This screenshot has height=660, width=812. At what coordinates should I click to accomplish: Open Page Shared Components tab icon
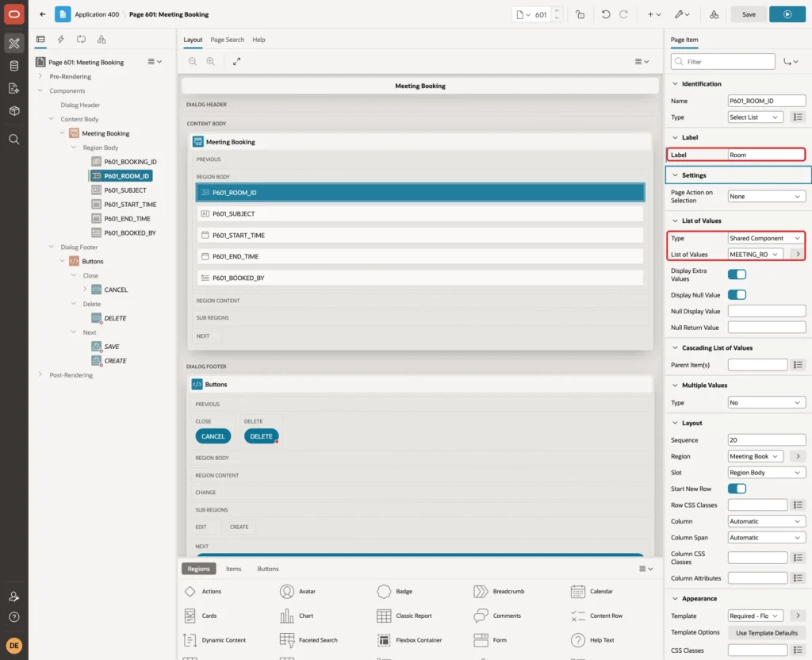tap(101, 40)
